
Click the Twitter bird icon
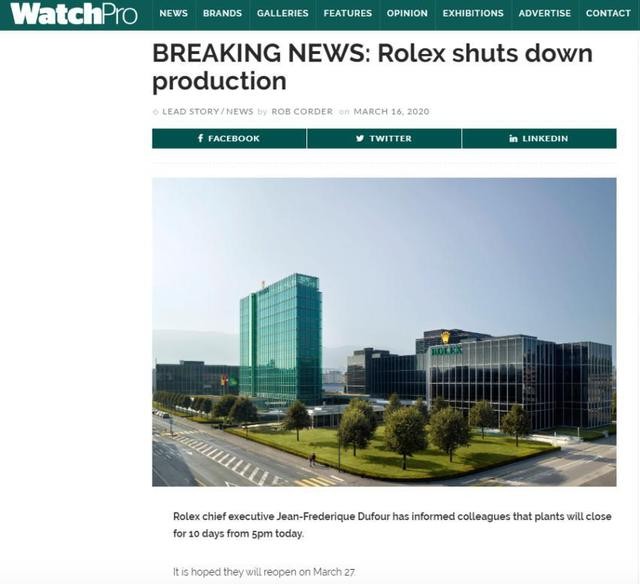click(360, 138)
